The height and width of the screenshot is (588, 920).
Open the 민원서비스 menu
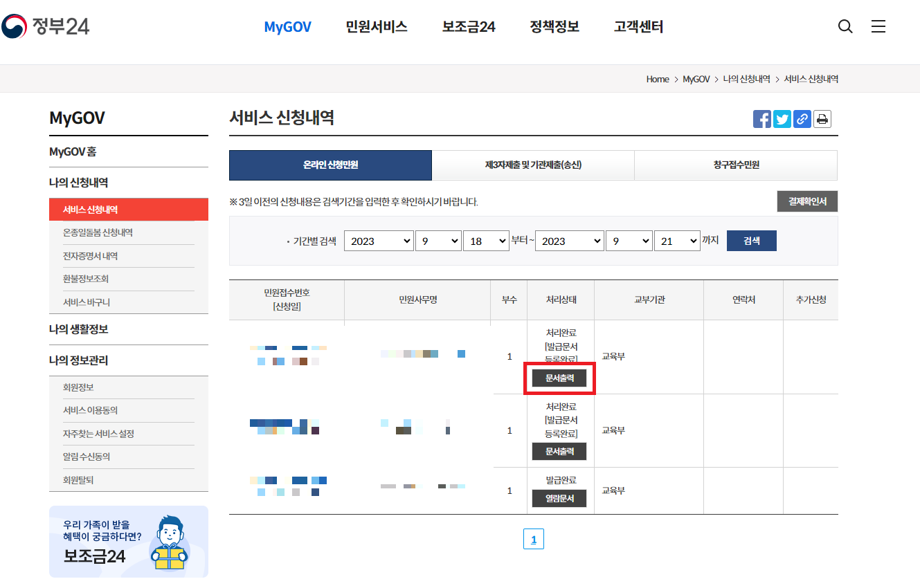click(x=376, y=26)
